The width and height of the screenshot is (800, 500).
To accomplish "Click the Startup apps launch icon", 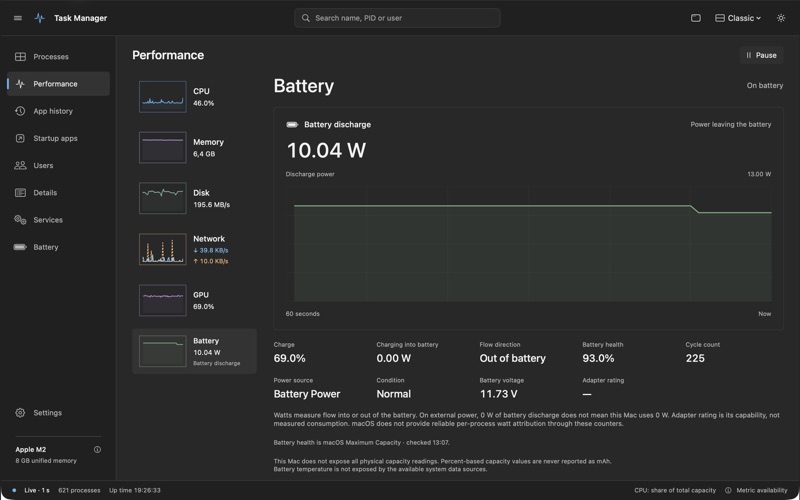I will (20, 138).
